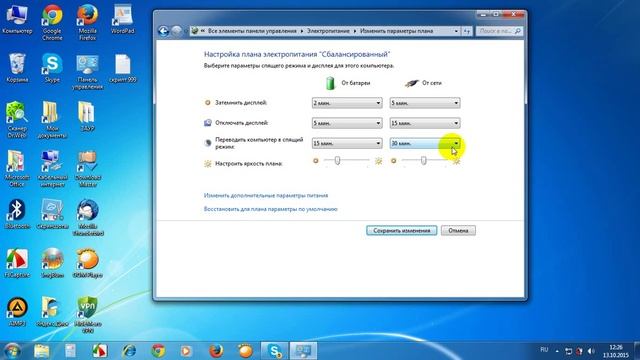Select the скрипт 999 file on desktop
This screenshot has height=360, width=640.
click(x=122, y=68)
